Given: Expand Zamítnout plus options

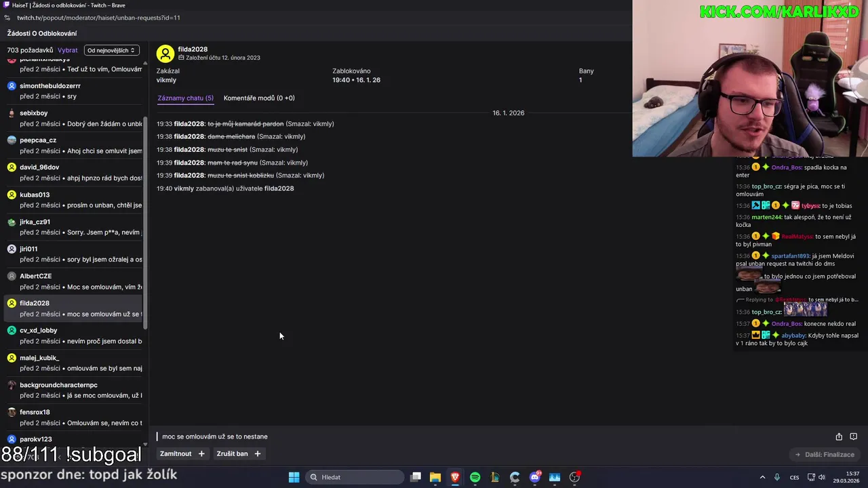Looking at the screenshot, I should coord(201,453).
